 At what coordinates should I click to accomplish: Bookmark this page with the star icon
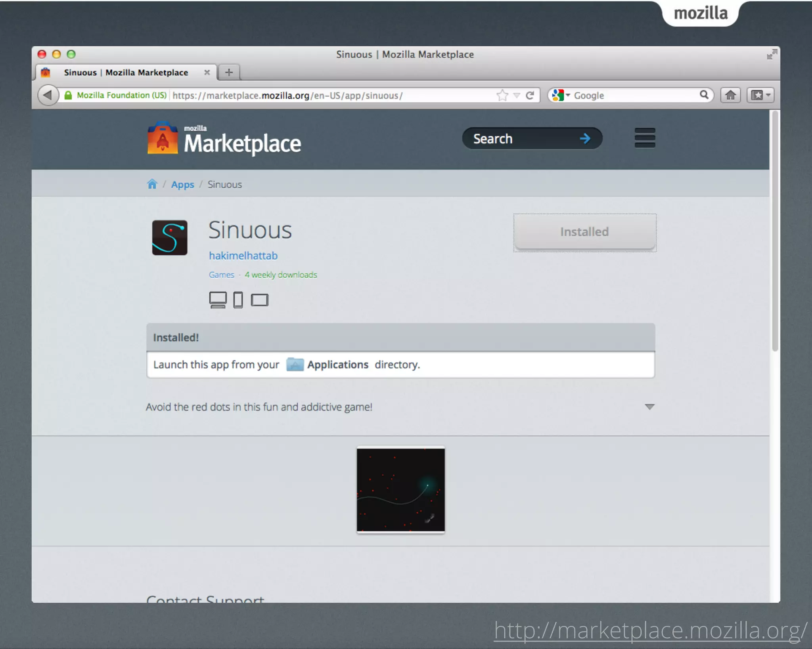pyautogui.click(x=502, y=95)
